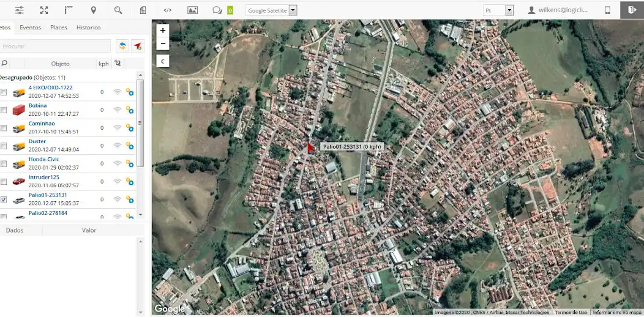Open the Google Satellite map type dropdown
644x317 pixels.
[x=271, y=10]
